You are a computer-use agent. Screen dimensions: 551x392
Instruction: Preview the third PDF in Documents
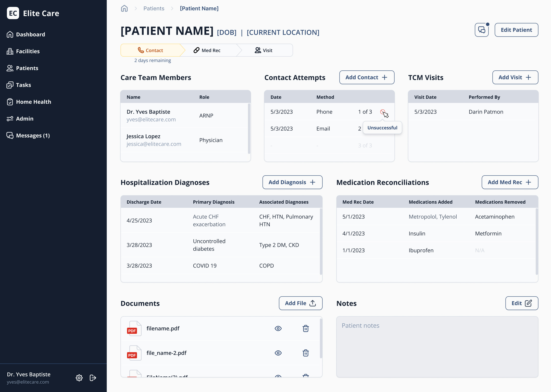click(278, 376)
